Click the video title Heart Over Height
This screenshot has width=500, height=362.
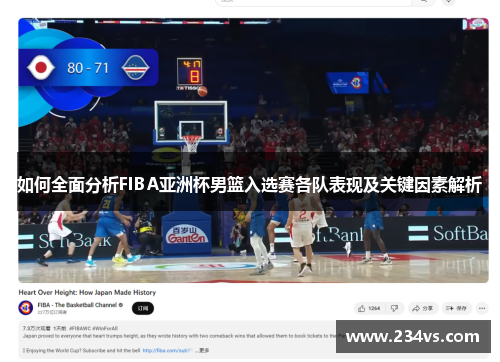point(87,292)
